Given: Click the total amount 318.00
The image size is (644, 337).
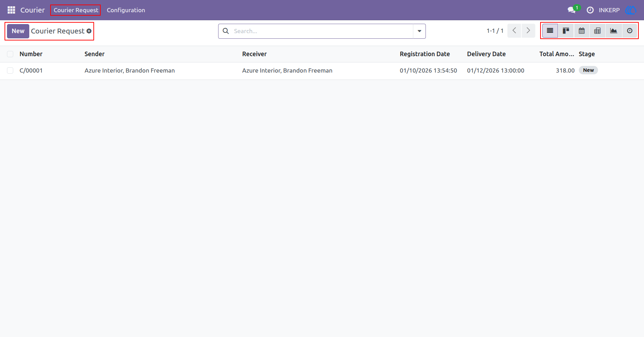Looking at the screenshot, I should (565, 70).
